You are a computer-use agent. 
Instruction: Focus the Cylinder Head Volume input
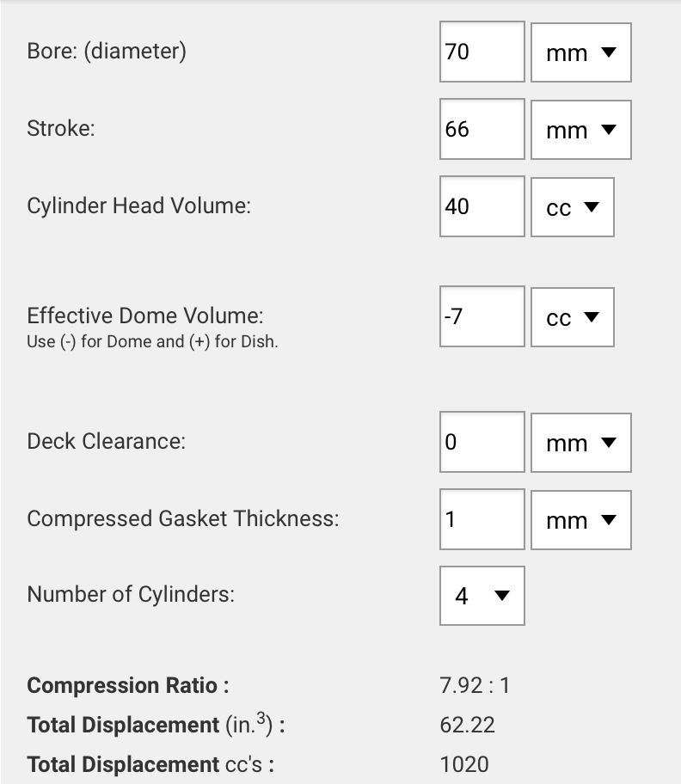point(482,206)
